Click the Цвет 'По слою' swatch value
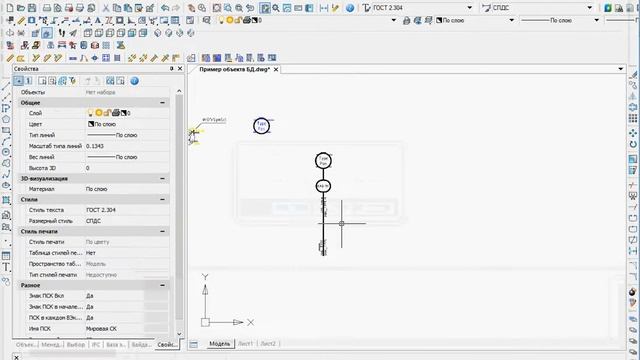The width and height of the screenshot is (640, 360). [x=91, y=124]
